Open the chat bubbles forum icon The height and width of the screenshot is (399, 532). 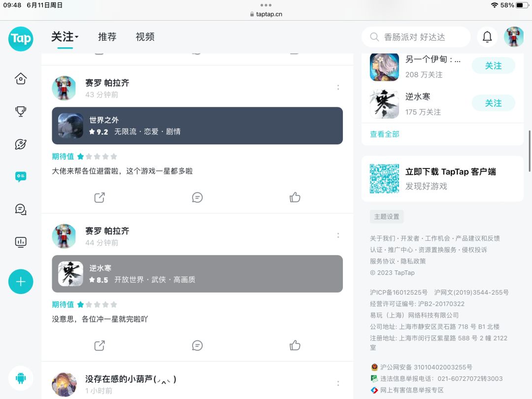(21, 209)
